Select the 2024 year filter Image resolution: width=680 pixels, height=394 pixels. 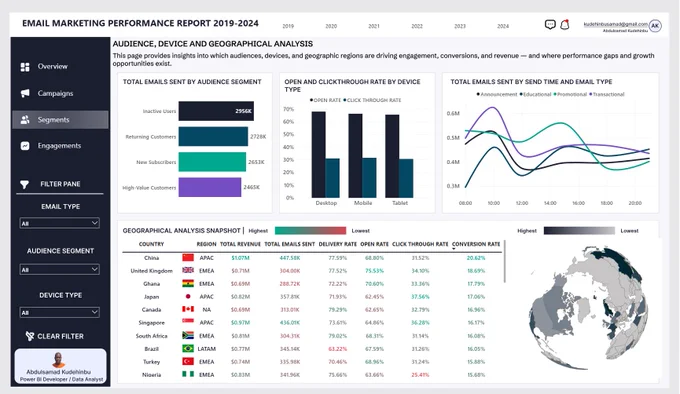(x=503, y=26)
